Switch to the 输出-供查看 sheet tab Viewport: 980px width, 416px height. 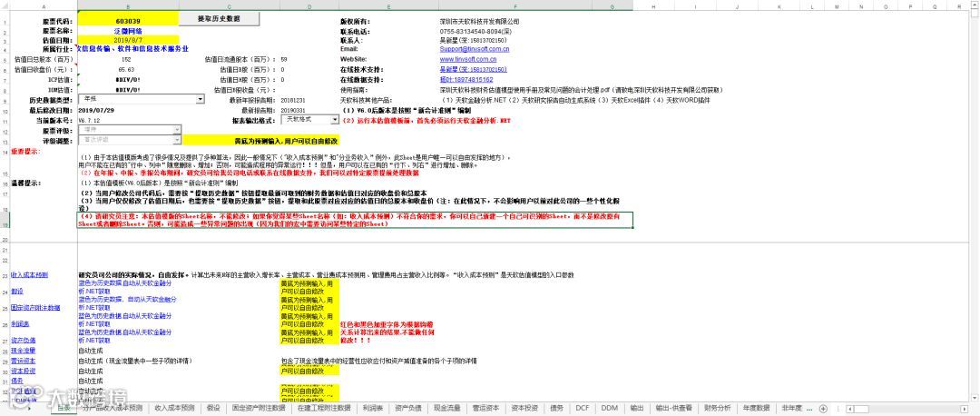[673, 408]
